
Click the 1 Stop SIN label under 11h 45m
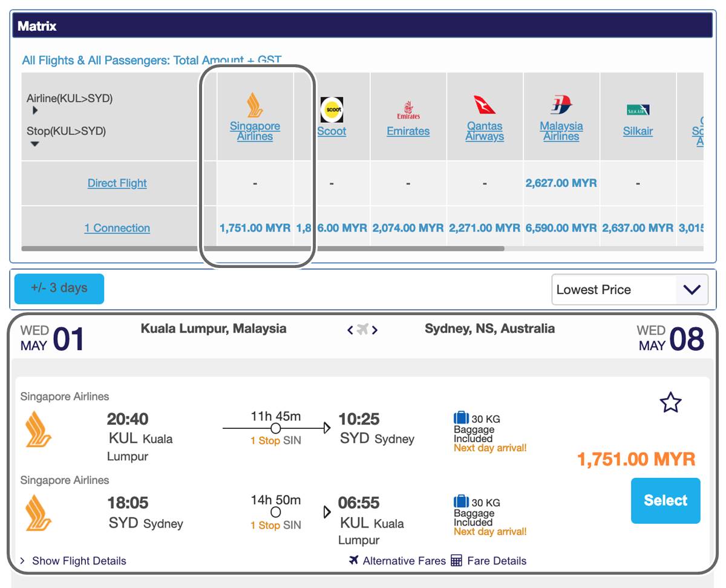tap(276, 441)
